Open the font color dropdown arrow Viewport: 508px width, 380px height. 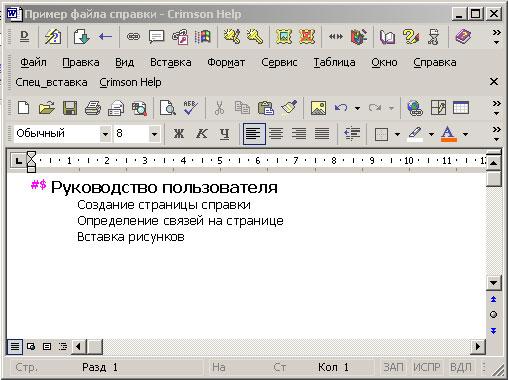pos(466,134)
